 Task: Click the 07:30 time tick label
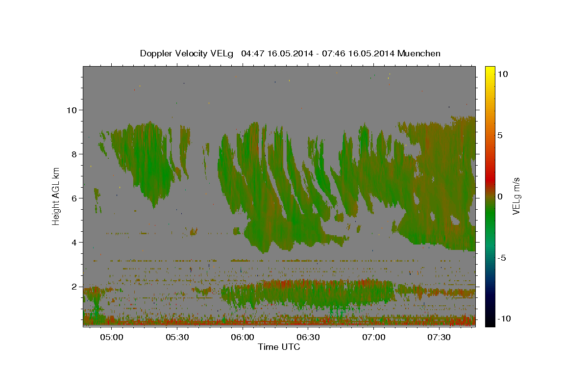(439, 337)
